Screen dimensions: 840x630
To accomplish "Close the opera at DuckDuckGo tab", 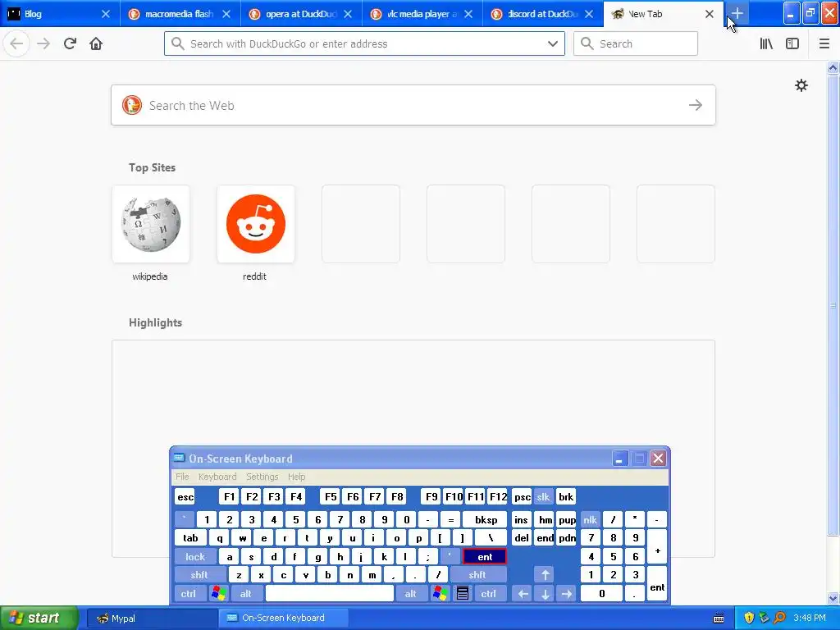I will (348, 14).
